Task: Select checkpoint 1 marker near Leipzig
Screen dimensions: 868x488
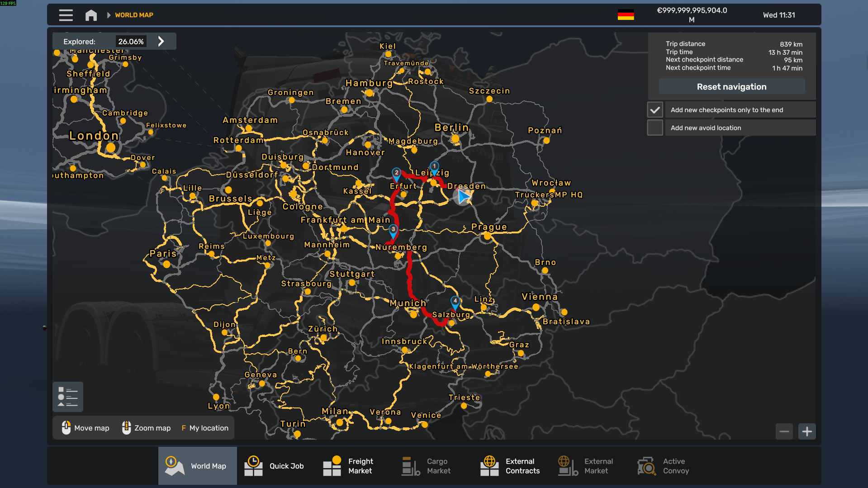Action: [434, 167]
